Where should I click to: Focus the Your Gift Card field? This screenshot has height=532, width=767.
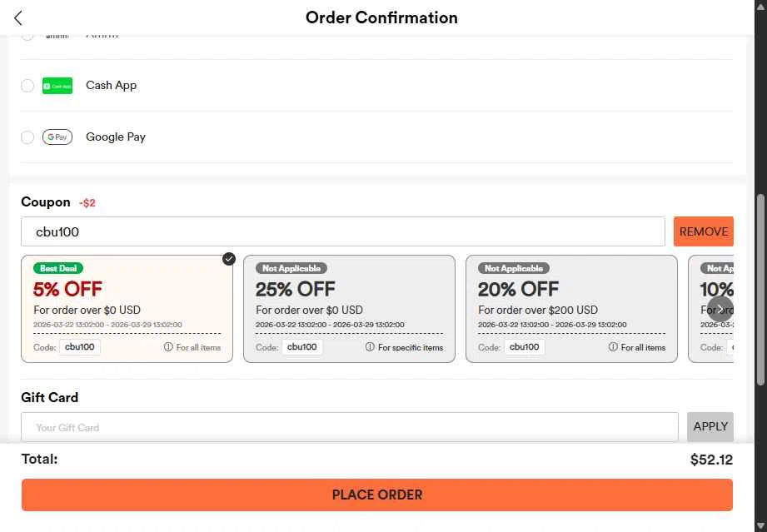coord(349,427)
